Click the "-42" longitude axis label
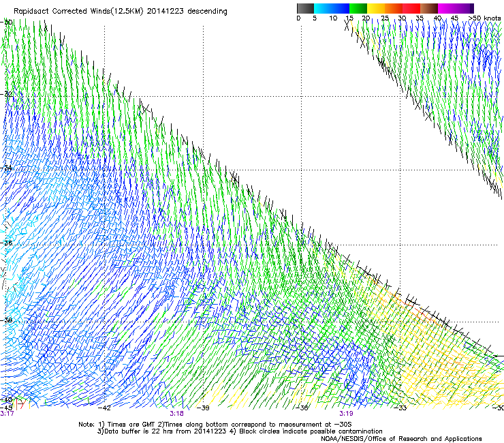Image resolution: width=504 pixels, height=443 pixels. click(104, 408)
